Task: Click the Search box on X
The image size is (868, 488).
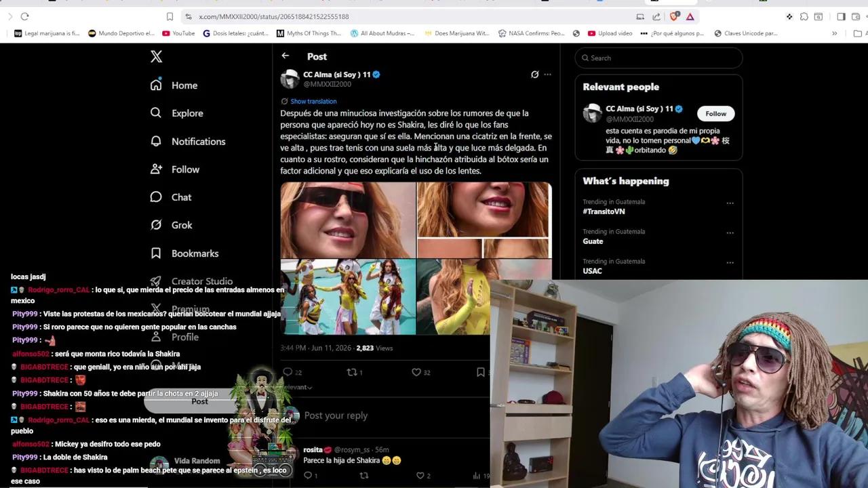Action: pyautogui.click(x=658, y=58)
